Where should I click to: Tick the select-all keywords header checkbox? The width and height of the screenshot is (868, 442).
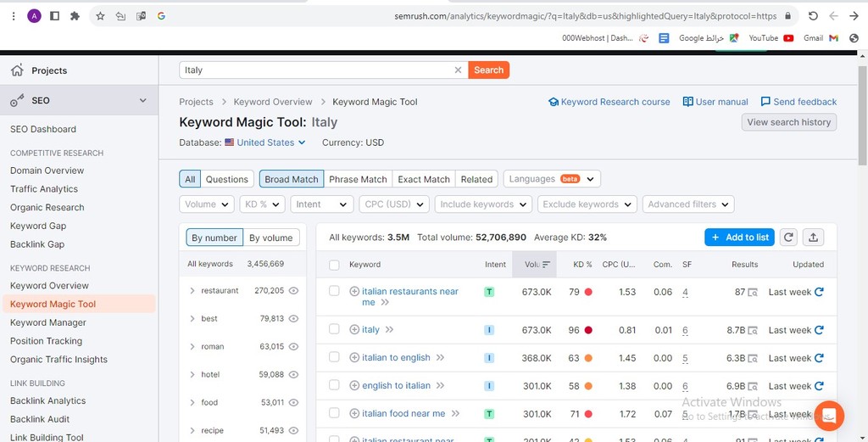(334, 265)
